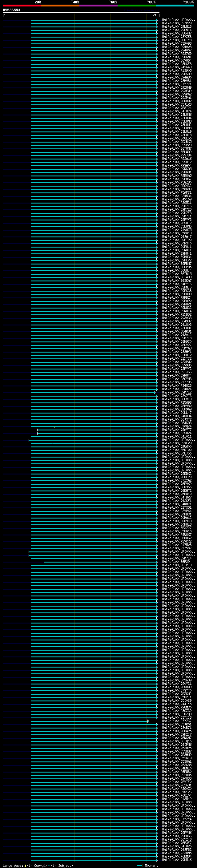Select hit label UniRef100_P94007
This screenshot has height=868, width=197.
[177, 50]
